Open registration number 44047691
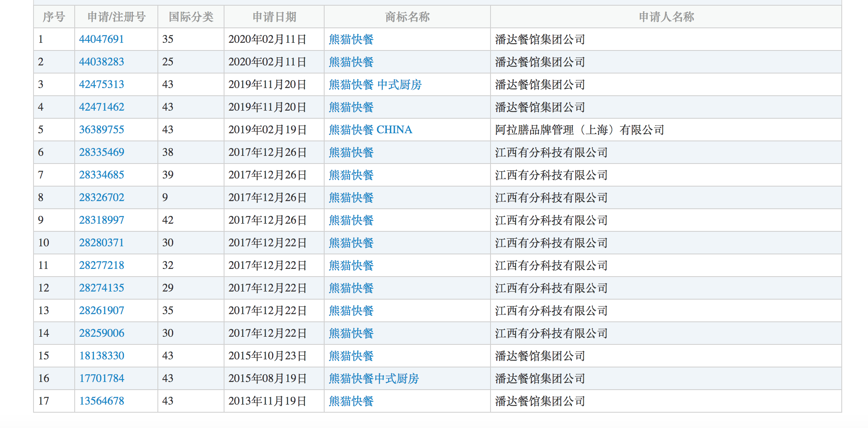Screen dimensions: 868x428 pos(101,39)
